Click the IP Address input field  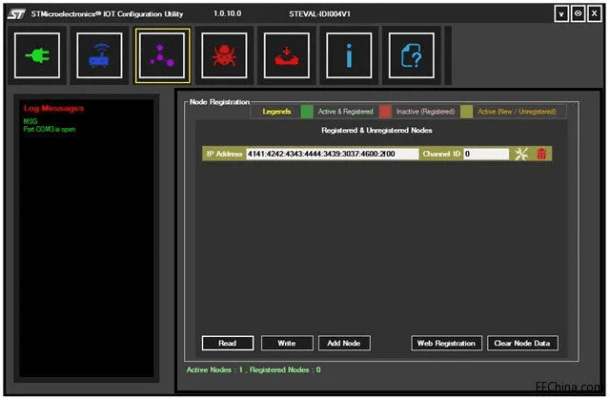pyautogui.click(x=331, y=154)
